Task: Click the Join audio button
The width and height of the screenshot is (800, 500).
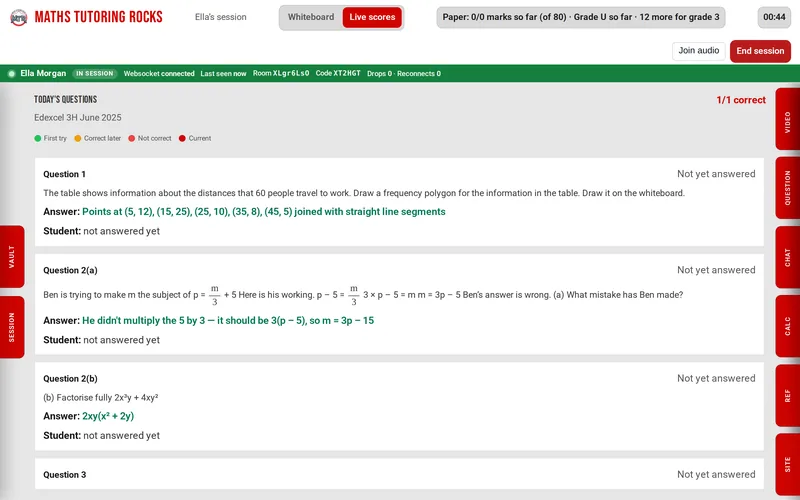Action: 698,51
